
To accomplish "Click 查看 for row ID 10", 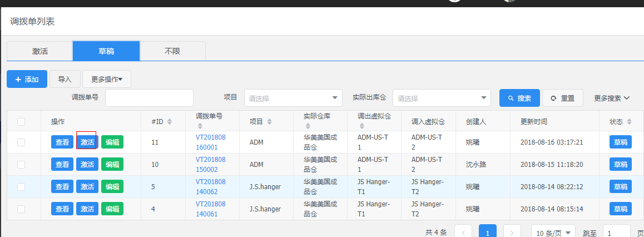I will pos(62,164).
